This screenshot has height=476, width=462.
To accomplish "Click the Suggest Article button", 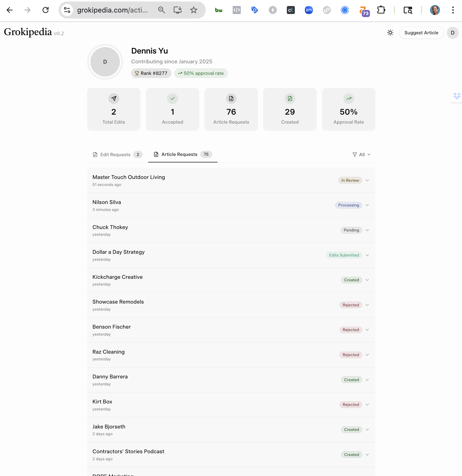I will (421, 33).
